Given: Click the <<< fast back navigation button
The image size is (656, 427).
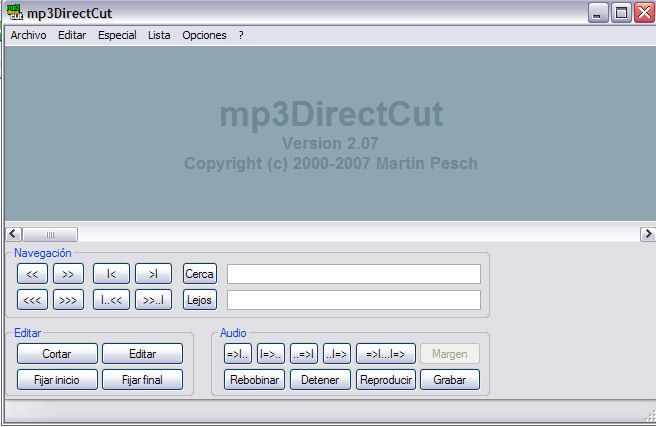Looking at the screenshot, I should (x=32, y=300).
